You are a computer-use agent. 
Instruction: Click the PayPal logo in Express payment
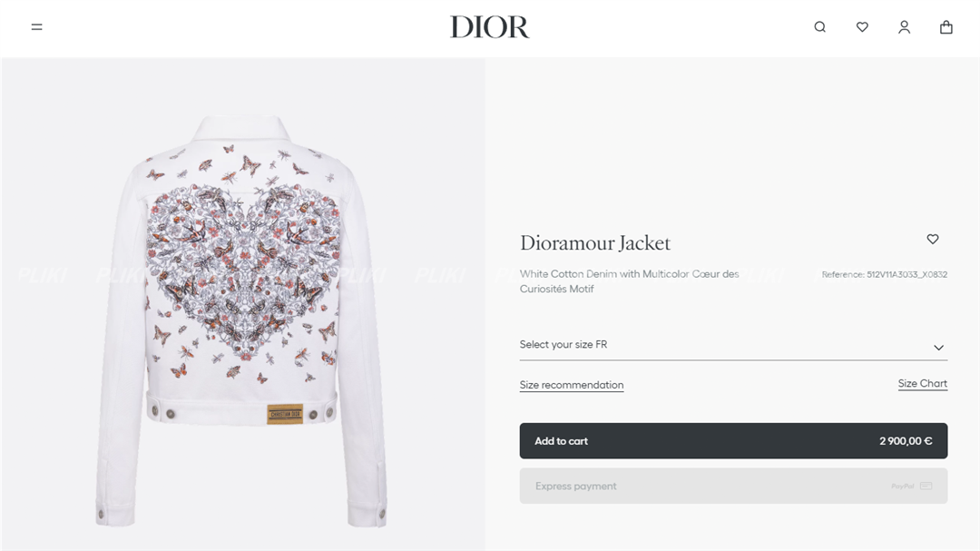pyautogui.click(x=903, y=486)
